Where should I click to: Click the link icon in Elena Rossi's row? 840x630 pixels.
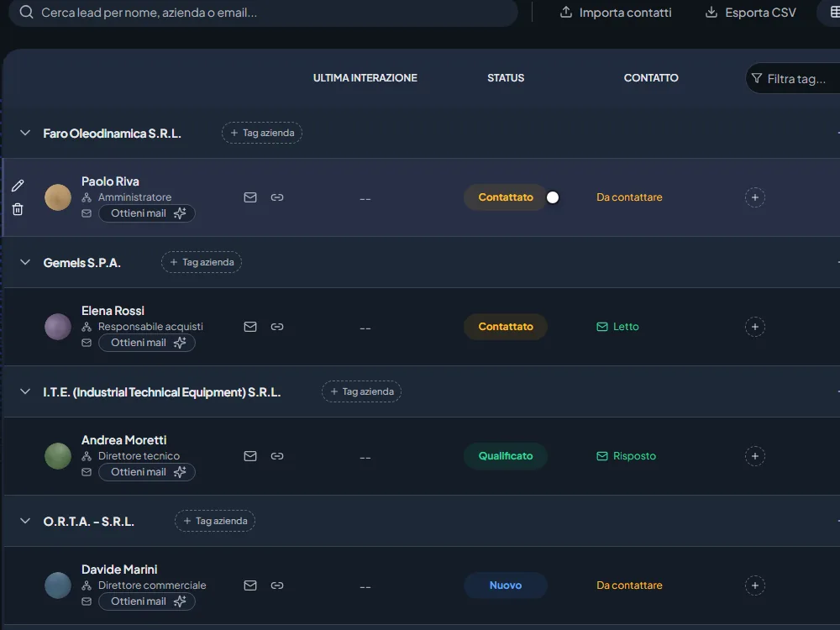[277, 327]
